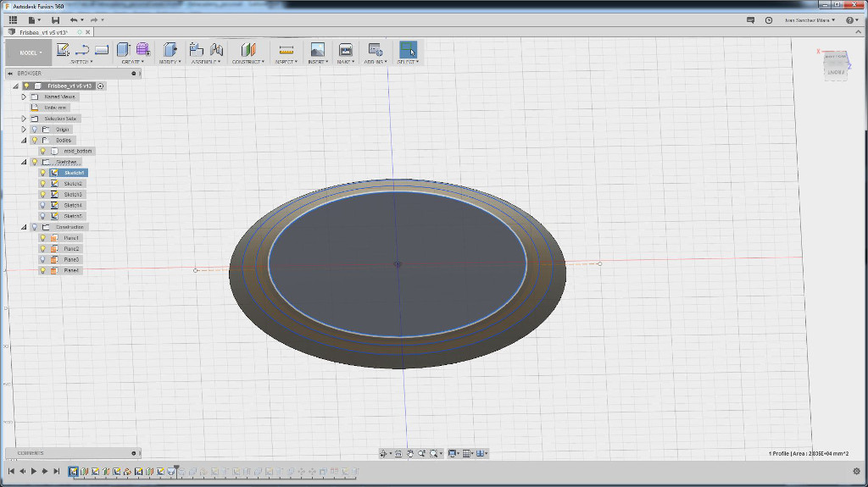Click the Add-Ins scripts icon
The image size is (868, 487).
click(375, 49)
